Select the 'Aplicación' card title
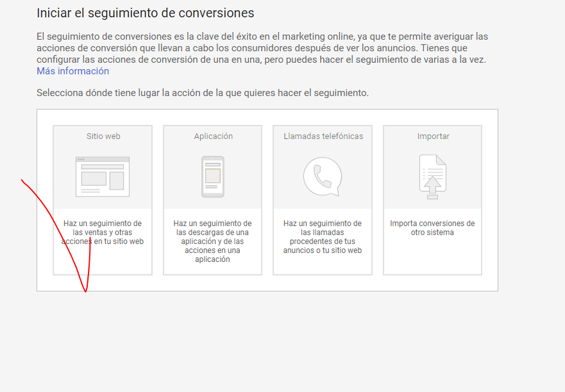 [x=213, y=136]
